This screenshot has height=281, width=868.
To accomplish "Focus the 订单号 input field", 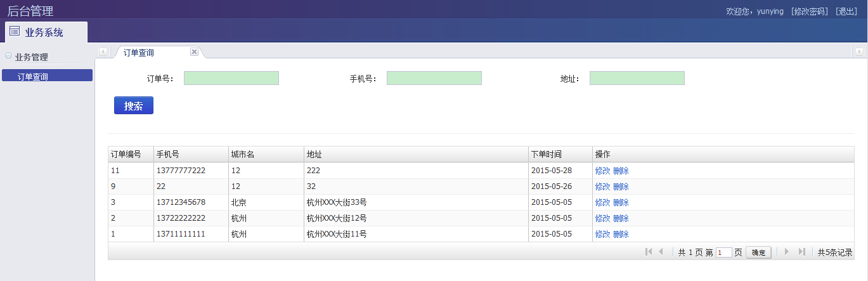I will [x=231, y=78].
